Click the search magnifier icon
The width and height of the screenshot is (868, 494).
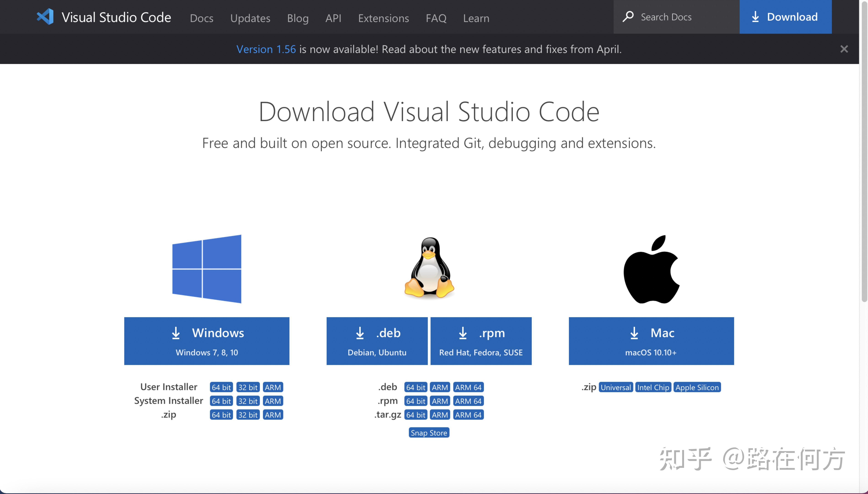pyautogui.click(x=628, y=16)
